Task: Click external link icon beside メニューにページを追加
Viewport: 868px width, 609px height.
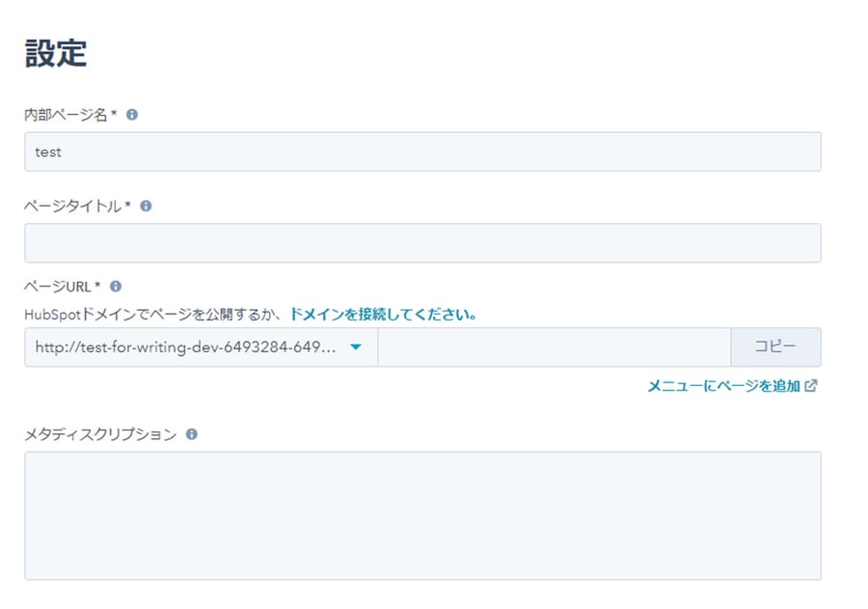Action: [811, 386]
